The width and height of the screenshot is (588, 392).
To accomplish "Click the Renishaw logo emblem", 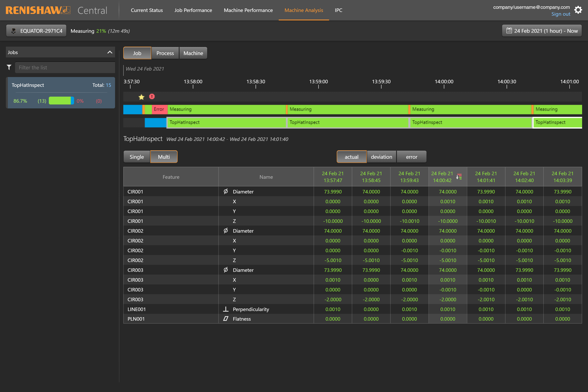I will [x=67, y=10].
